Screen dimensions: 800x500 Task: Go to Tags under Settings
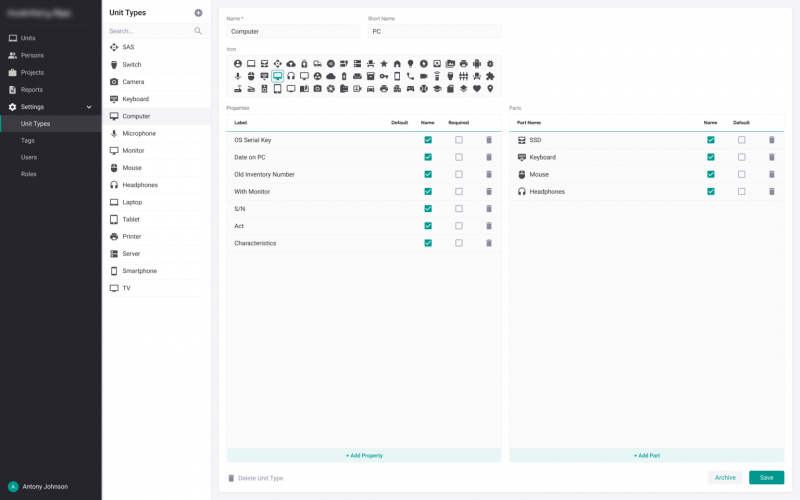pos(28,141)
